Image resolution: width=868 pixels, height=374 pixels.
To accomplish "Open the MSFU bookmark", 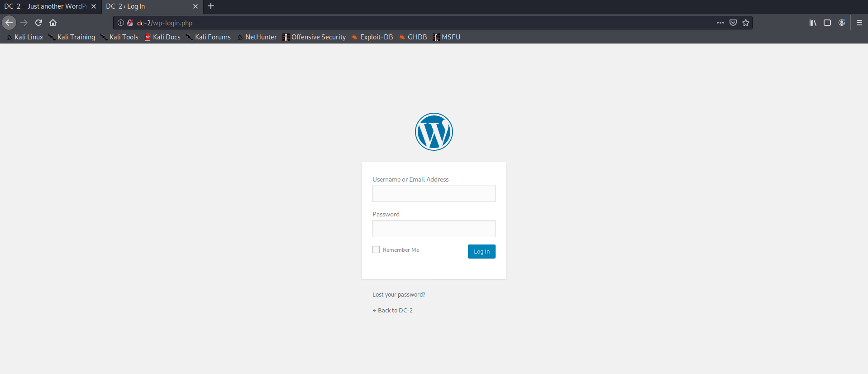I will click(447, 37).
